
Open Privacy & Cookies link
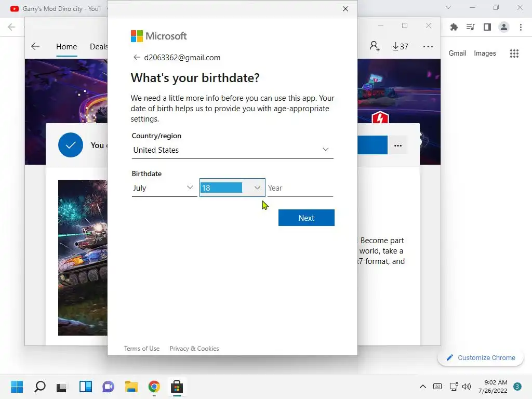194,349
